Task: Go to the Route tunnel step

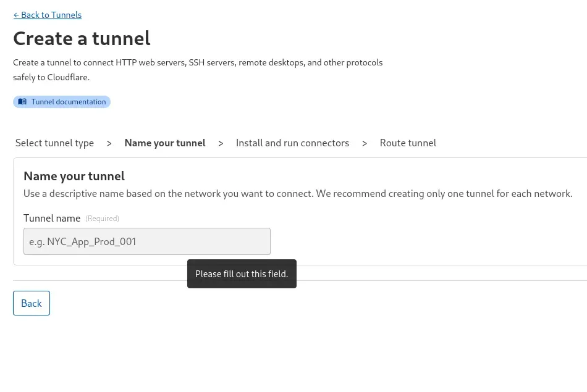Action: tap(408, 143)
